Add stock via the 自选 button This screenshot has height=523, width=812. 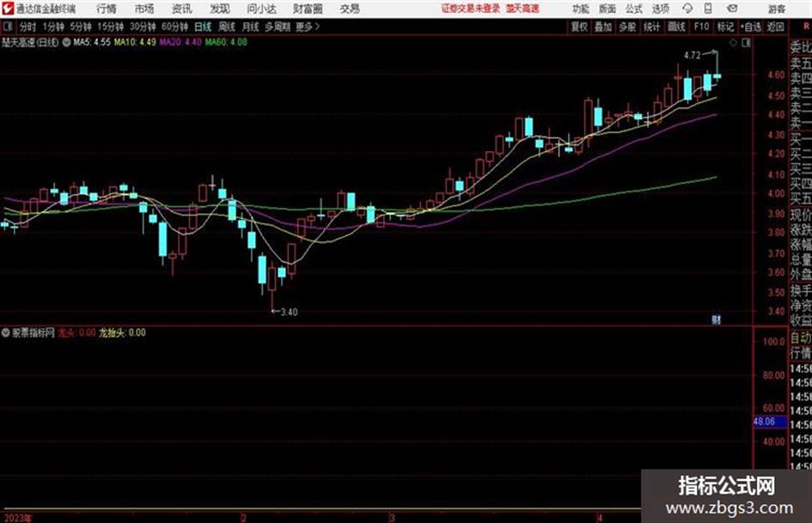[x=751, y=27]
